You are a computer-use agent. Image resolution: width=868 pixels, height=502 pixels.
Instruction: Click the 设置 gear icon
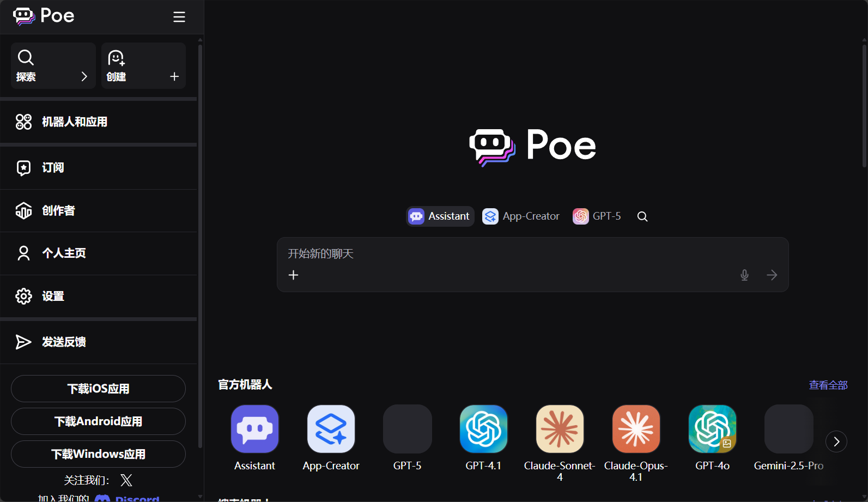point(23,296)
